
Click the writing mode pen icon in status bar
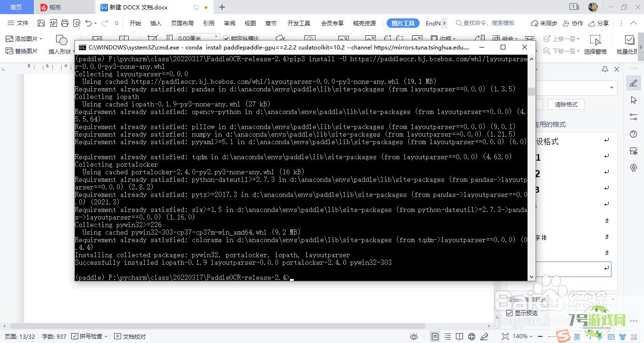484,336
